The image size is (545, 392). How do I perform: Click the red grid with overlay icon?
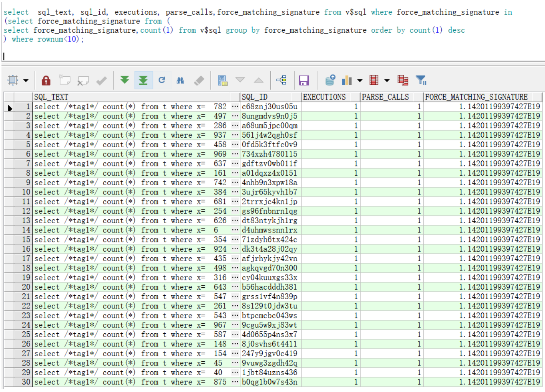coord(403,80)
